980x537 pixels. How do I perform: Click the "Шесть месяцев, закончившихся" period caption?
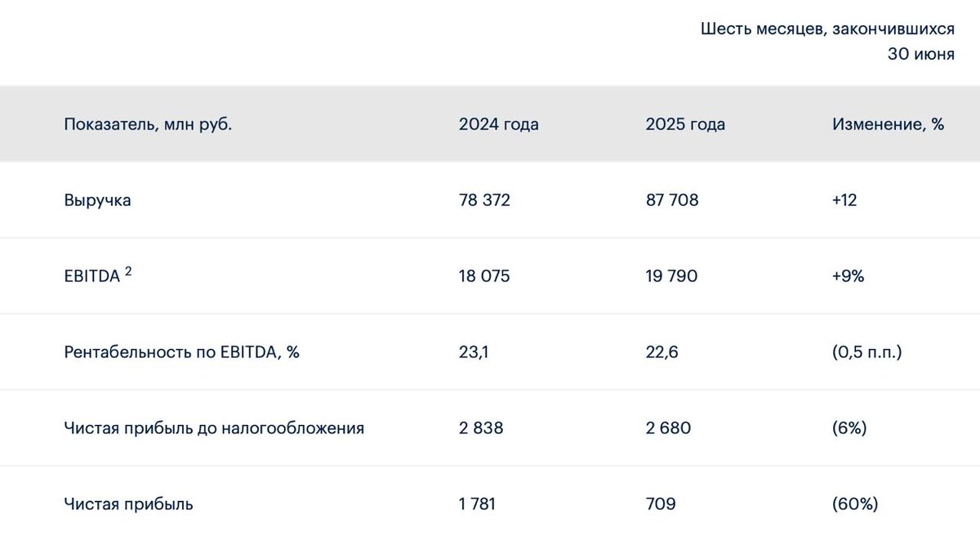click(x=827, y=29)
